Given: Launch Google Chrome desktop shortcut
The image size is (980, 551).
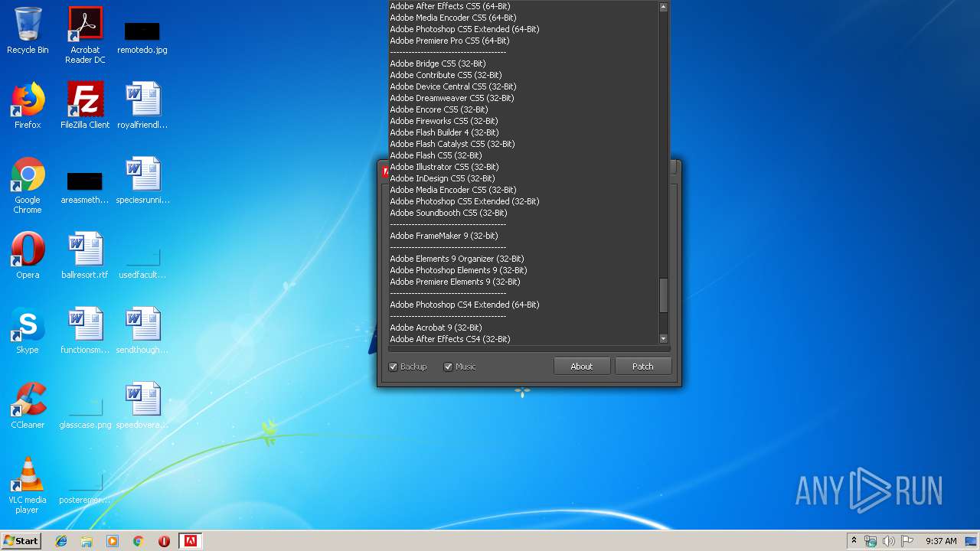Looking at the screenshot, I should pos(28,185).
